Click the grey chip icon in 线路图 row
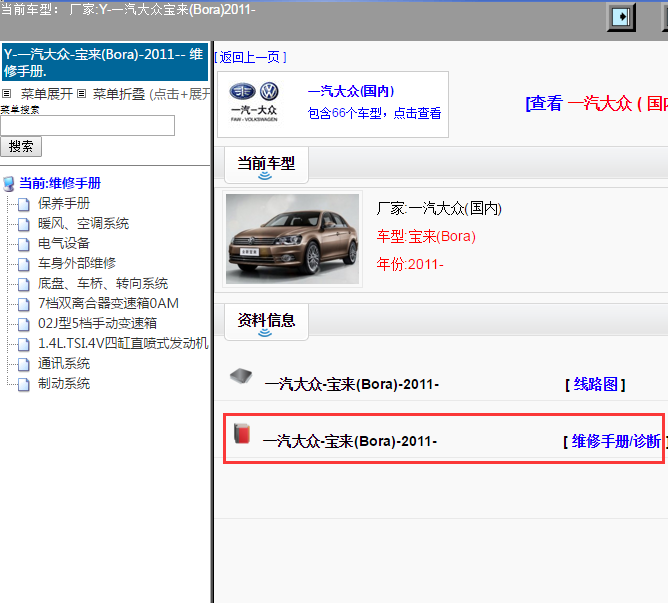 tap(241, 376)
